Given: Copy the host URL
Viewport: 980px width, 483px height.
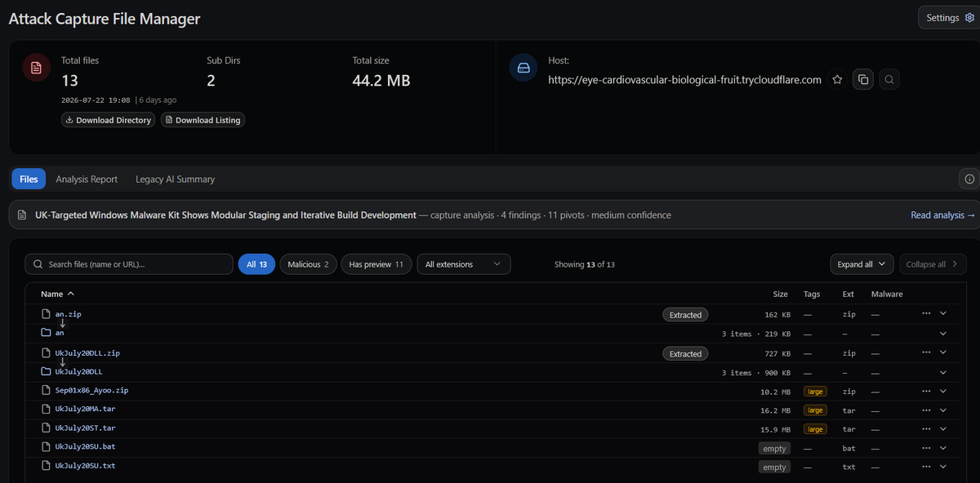Looking at the screenshot, I should click(863, 80).
